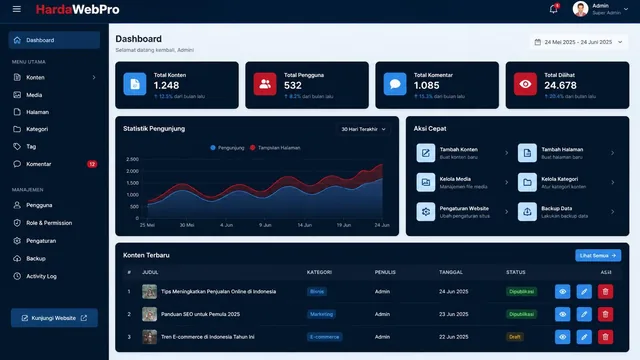Open Tren E-commerce di Indonesia title
This screenshot has width=640, height=360.
pyautogui.click(x=208, y=337)
